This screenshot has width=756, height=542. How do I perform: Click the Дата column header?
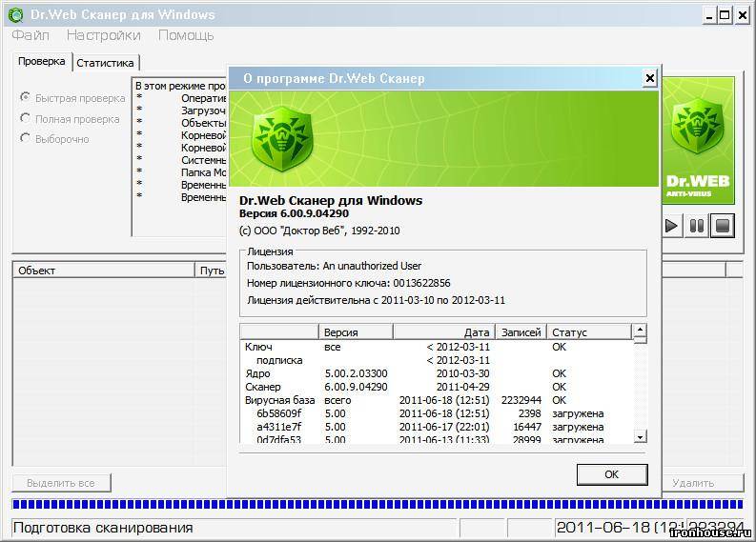pos(444,331)
